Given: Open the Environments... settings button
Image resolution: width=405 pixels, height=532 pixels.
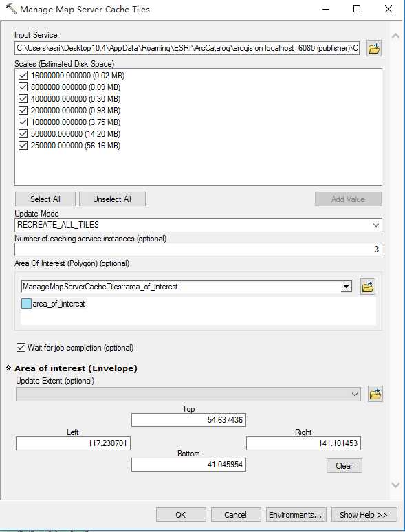Looking at the screenshot, I should coord(296,515).
